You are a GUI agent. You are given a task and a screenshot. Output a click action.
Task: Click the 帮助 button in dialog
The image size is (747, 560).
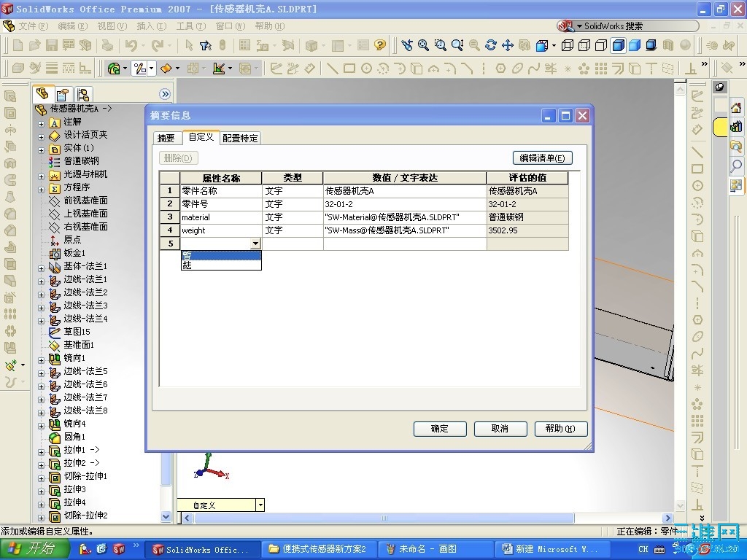[560, 429]
